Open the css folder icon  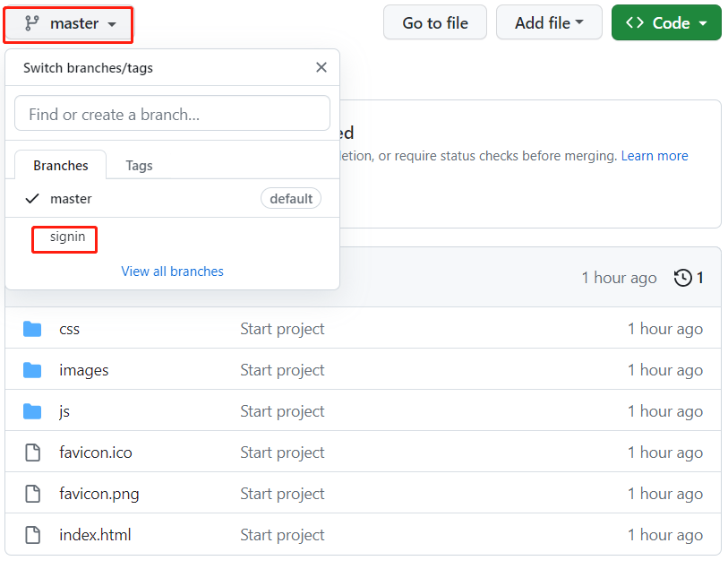(32, 329)
